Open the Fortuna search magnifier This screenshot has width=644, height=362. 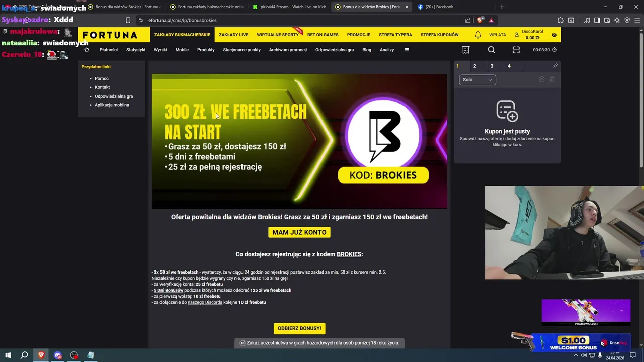pyautogui.click(x=492, y=50)
